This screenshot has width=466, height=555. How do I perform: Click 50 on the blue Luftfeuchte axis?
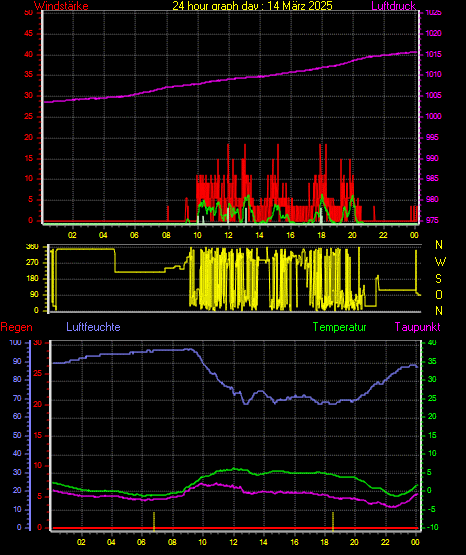point(17,435)
